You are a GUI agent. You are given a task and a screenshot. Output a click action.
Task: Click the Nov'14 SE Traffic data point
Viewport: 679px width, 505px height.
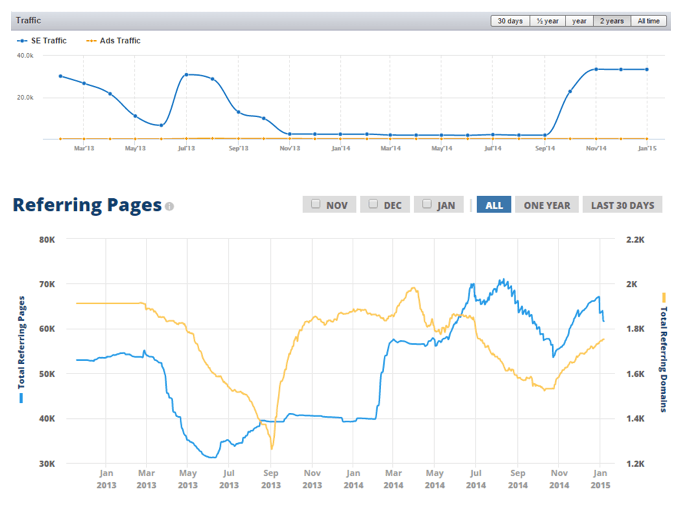click(x=596, y=69)
